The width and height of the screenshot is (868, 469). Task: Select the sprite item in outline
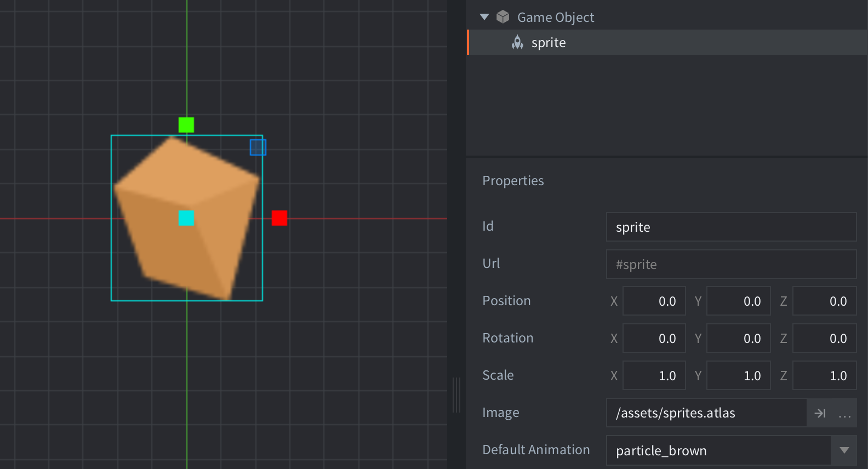point(549,43)
